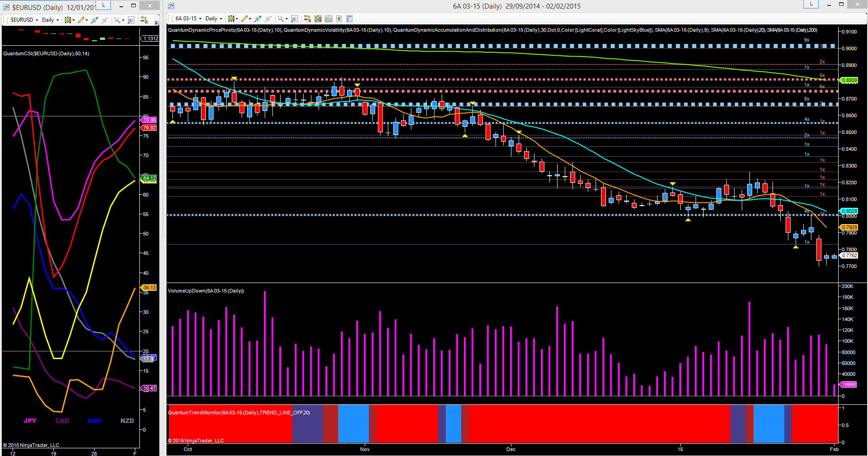The width and height of the screenshot is (868, 456).
Task: Click the green 0.8809 price marker
Action: click(x=849, y=80)
